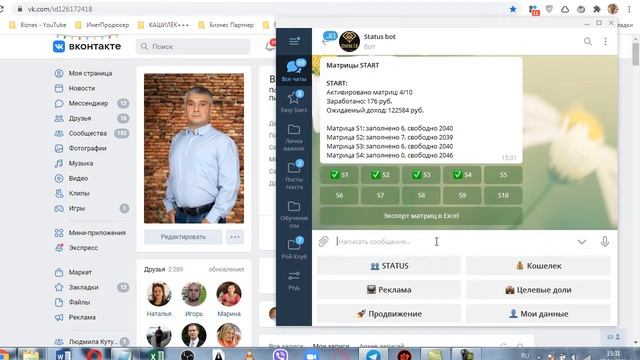640x360 pixels.
Task: Open Игры in VK sidebar
Action: (x=70, y=208)
